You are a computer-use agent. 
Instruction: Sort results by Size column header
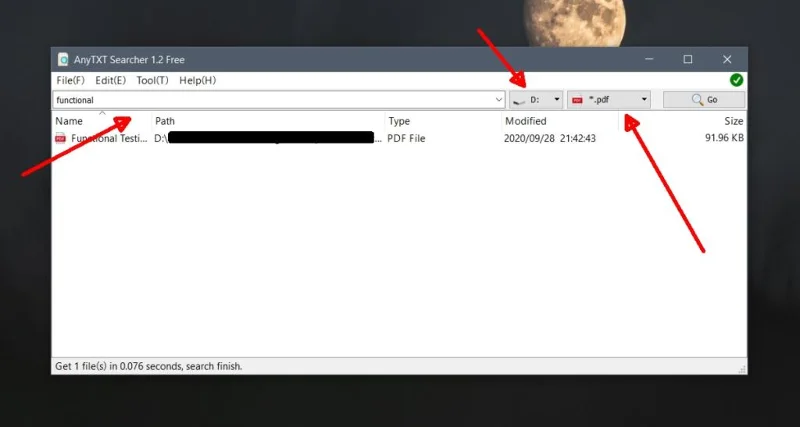tap(683, 121)
